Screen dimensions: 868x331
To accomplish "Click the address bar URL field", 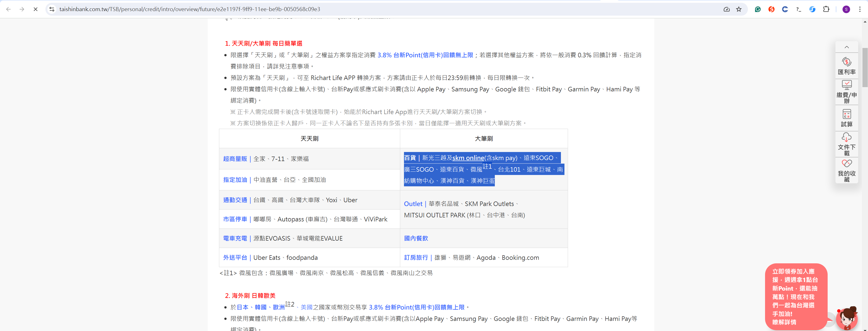I will coord(388,9).
